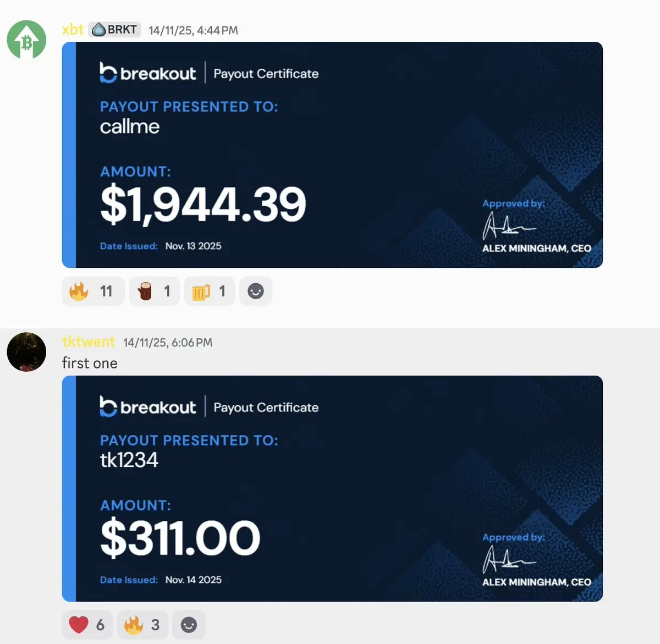Click the 4:44 PM message timestamp

pyautogui.click(x=193, y=30)
